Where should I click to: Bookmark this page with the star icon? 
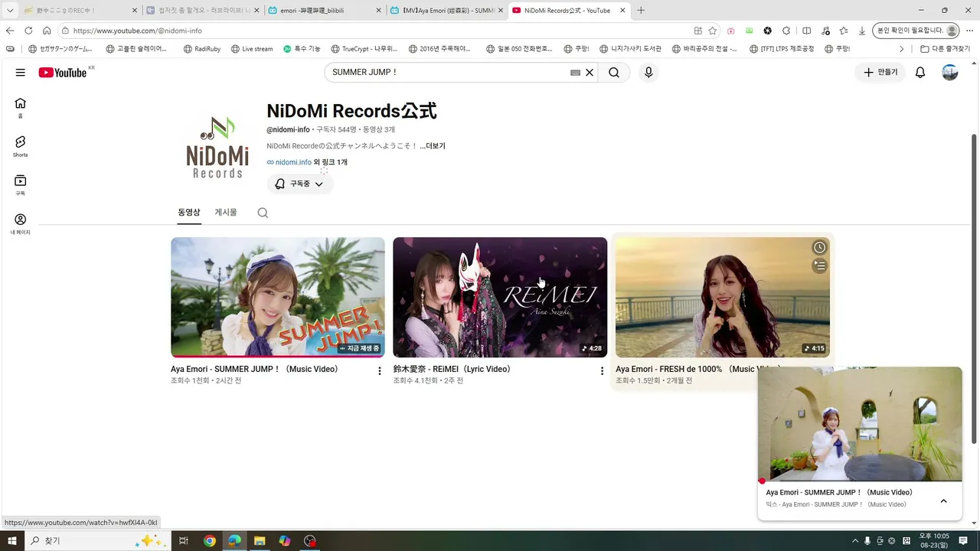[x=713, y=31]
